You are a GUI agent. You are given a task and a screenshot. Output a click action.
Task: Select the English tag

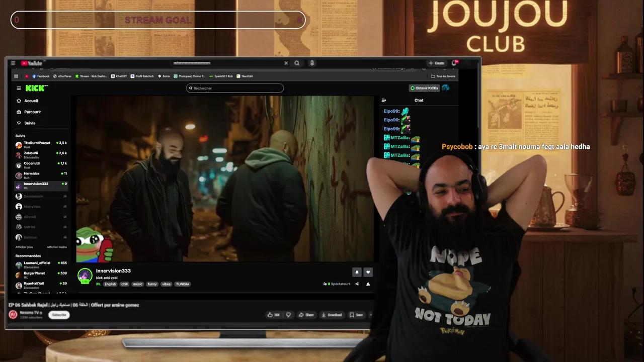tap(110, 284)
